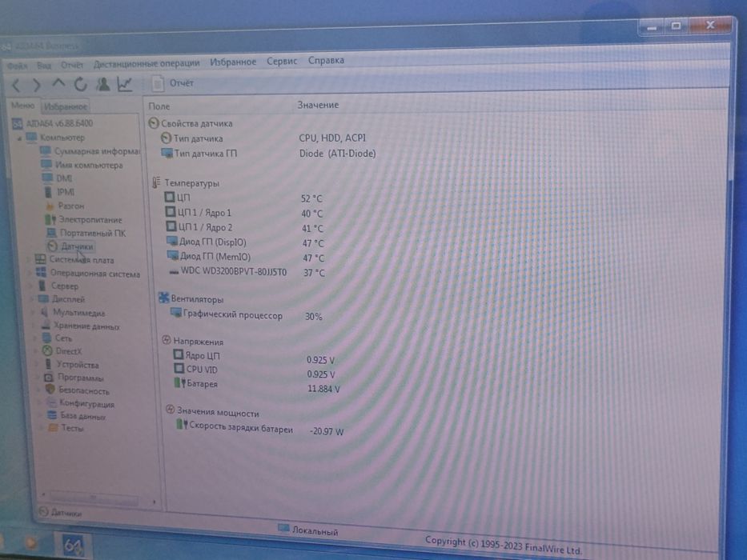Viewport: 747px width, 560px height.
Task: Open the graph chart toolbar icon
Action: coord(125,84)
